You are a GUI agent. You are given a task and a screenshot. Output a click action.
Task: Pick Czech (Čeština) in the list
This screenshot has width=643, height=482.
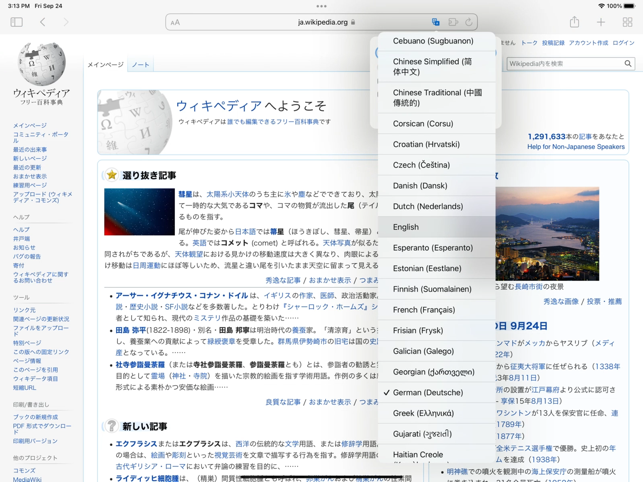tap(436, 165)
